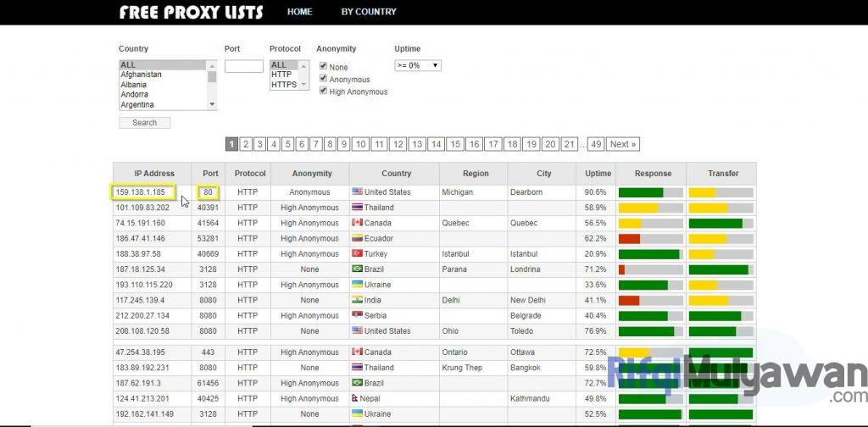The height and width of the screenshot is (427, 868).
Task: Click the city cell Belgrade
Action: (x=526, y=316)
